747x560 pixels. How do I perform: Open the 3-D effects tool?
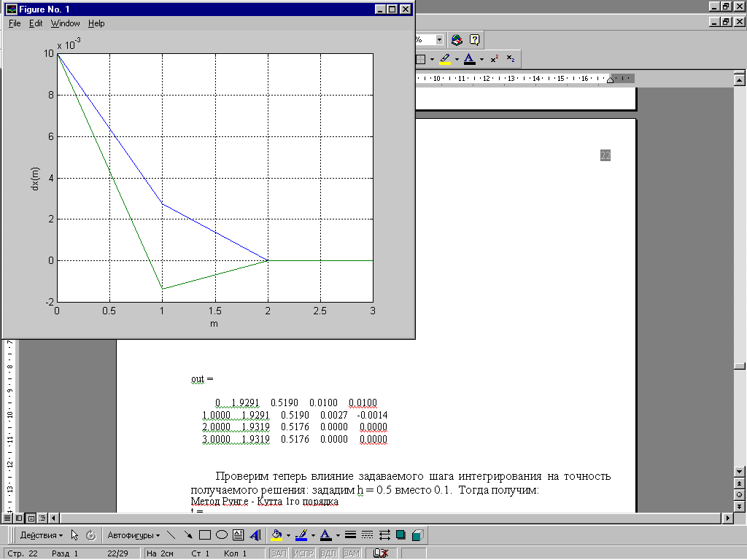[x=417, y=534]
